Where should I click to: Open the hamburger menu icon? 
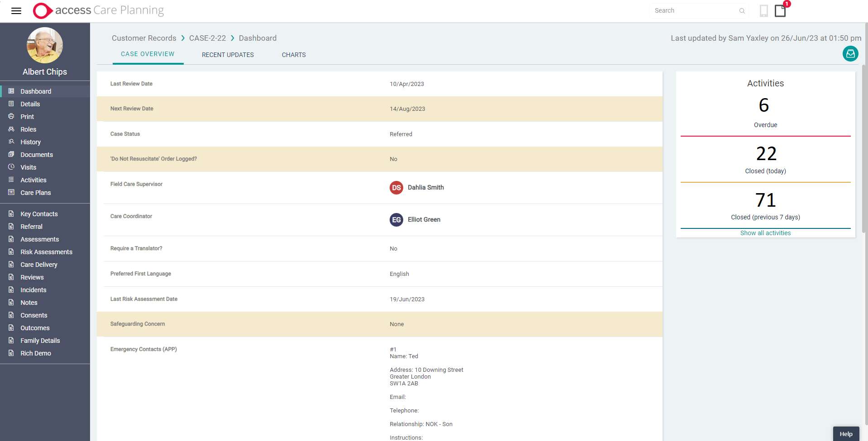[x=16, y=11]
